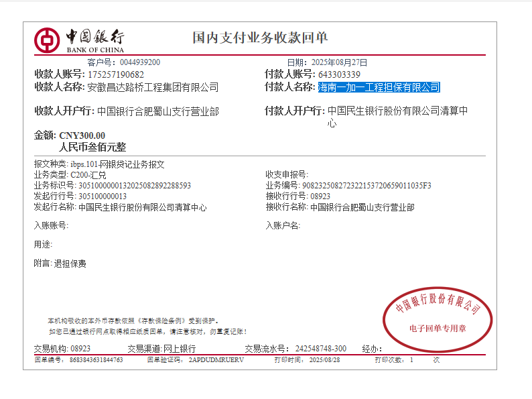
Task: Click payee name 安徽昌达路桥工程集团有限公司
Action: coord(153,87)
